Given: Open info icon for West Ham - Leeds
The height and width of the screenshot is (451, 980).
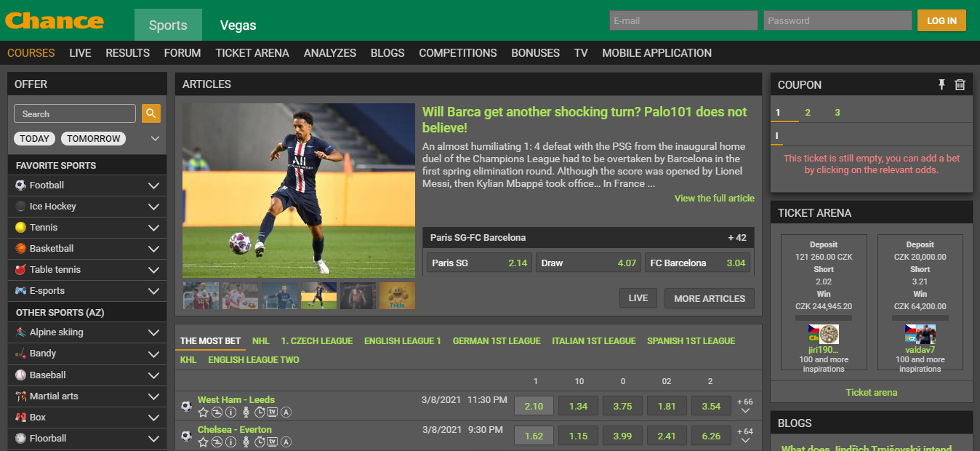Looking at the screenshot, I should click(x=231, y=412).
